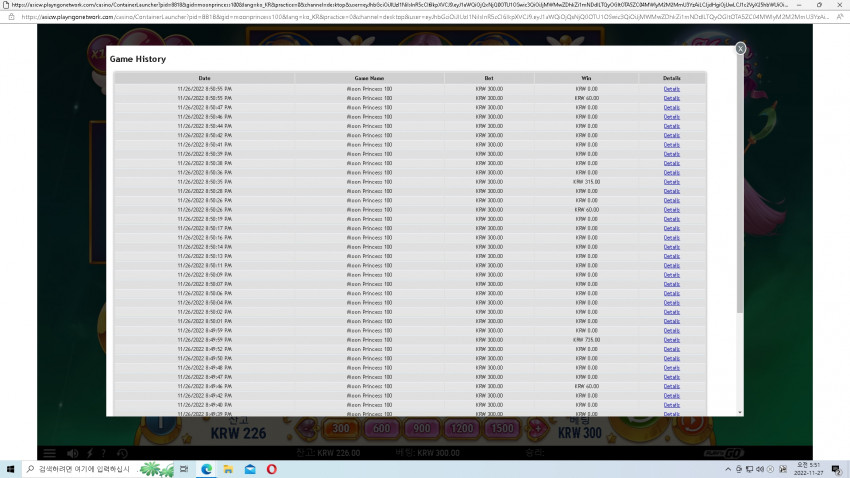Select the 600 bet chip
The image size is (850, 478).
pos(381,429)
